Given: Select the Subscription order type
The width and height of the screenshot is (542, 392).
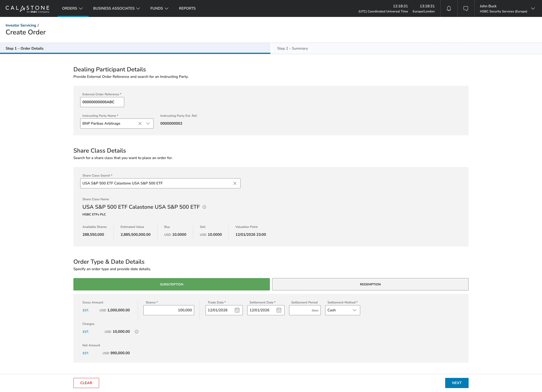Looking at the screenshot, I should pos(172,284).
